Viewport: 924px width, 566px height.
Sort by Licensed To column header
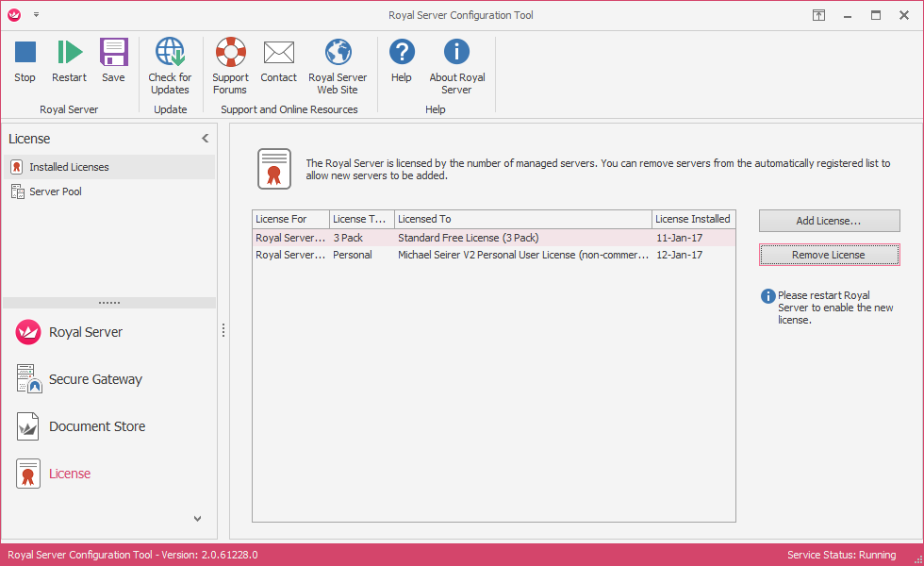pos(523,219)
